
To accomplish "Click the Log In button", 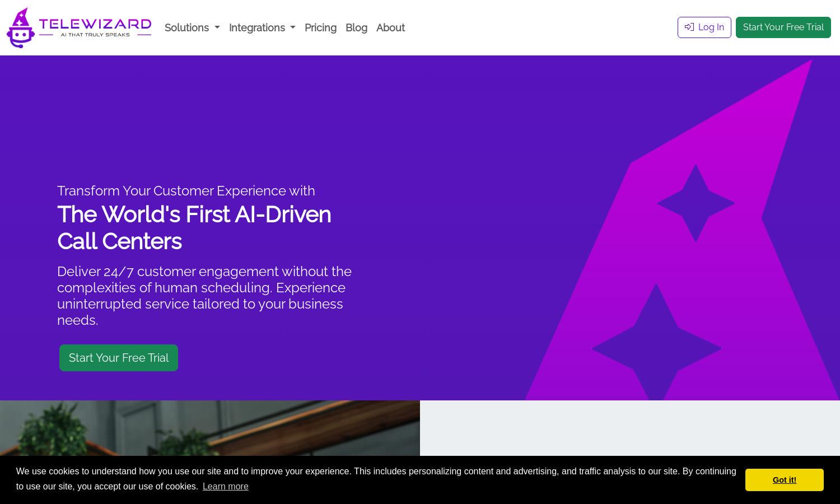I will pyautogui.click(x=704, y=27).
